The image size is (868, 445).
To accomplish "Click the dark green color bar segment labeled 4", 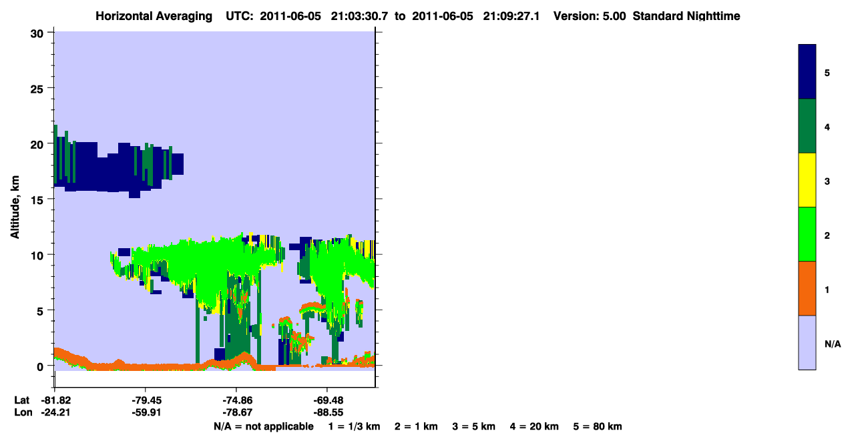I will pos(807,126).
